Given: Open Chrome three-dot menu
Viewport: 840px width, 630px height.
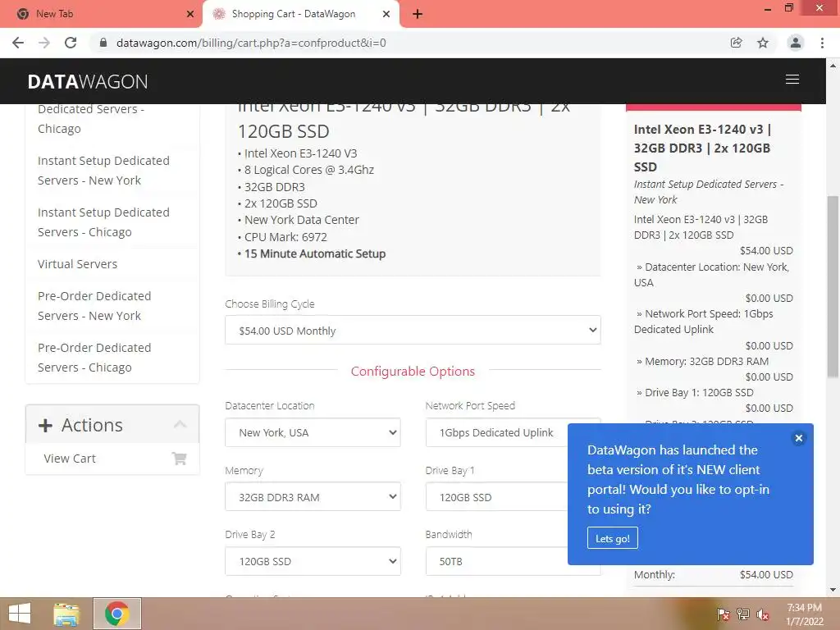Looking at the screenshot, I should 822,43.
